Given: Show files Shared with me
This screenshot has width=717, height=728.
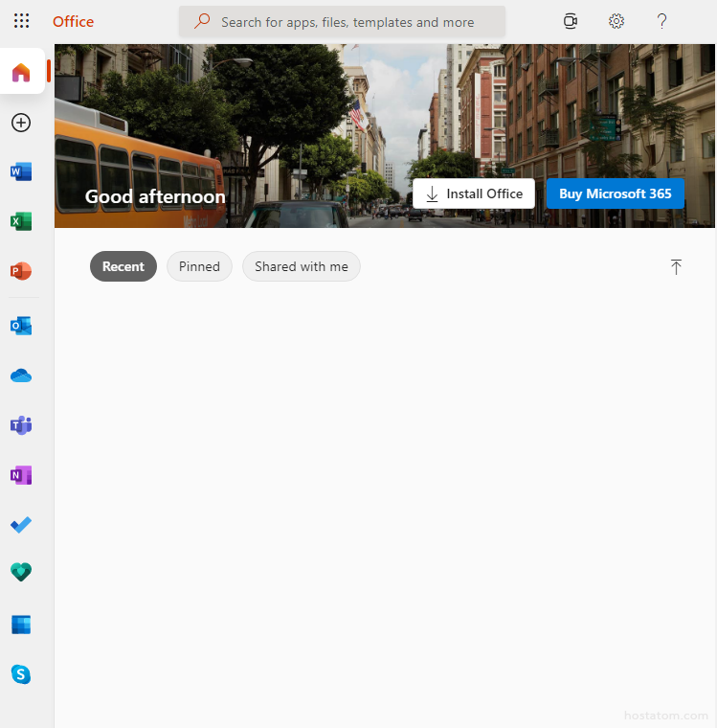Looking at the screenshot, I should click(x=302, y=266).
